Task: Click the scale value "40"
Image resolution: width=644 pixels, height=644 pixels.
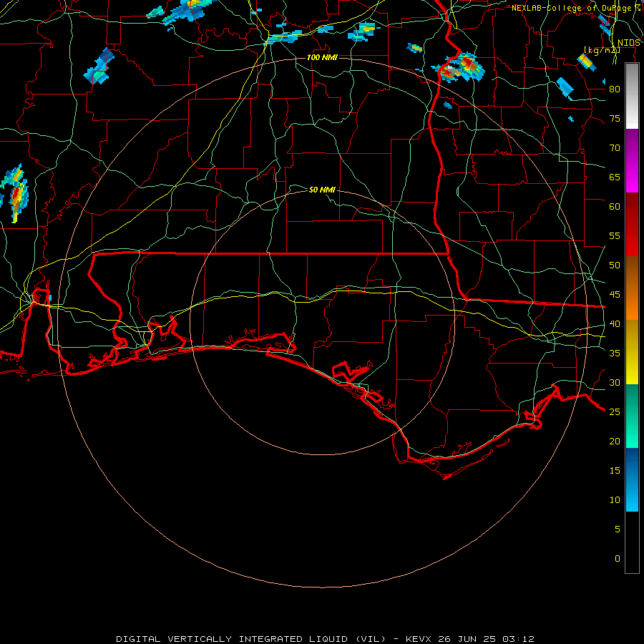Action: coord(615,324)
